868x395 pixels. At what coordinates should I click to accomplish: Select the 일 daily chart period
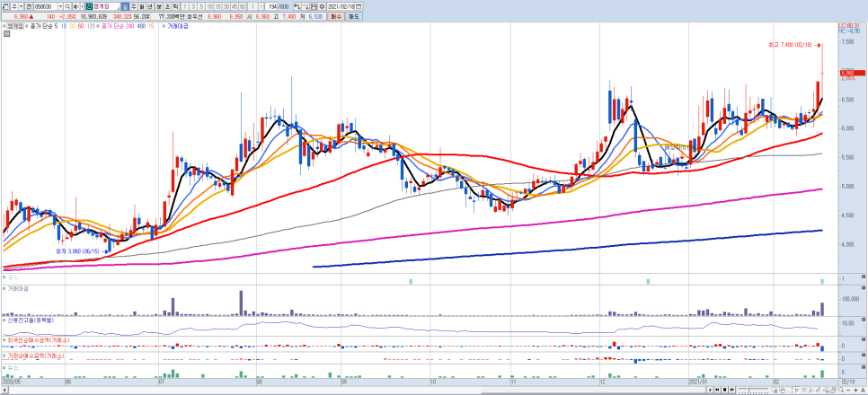pyautogui.click(x=125, y=6)
